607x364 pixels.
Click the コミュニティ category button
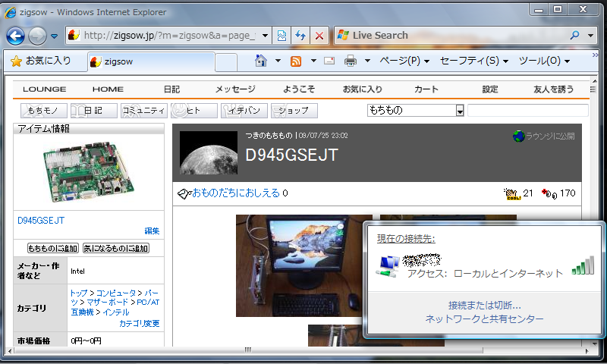coord(144,111)
